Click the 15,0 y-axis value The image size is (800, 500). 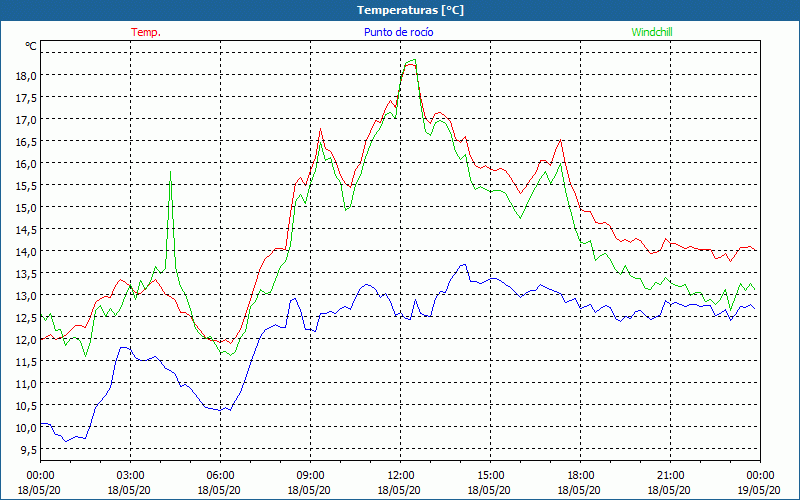[x=26, y=207]
